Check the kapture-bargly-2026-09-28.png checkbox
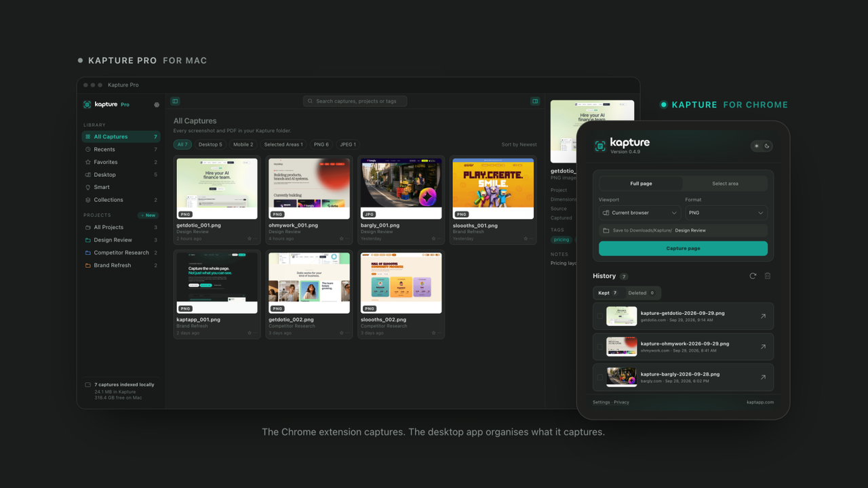 (599, 378)
